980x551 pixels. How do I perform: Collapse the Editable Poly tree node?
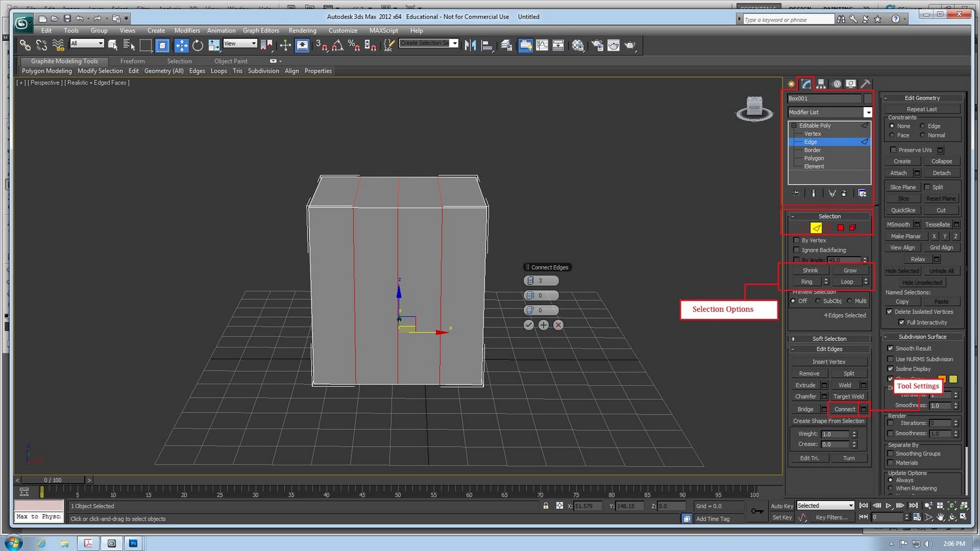794,126
